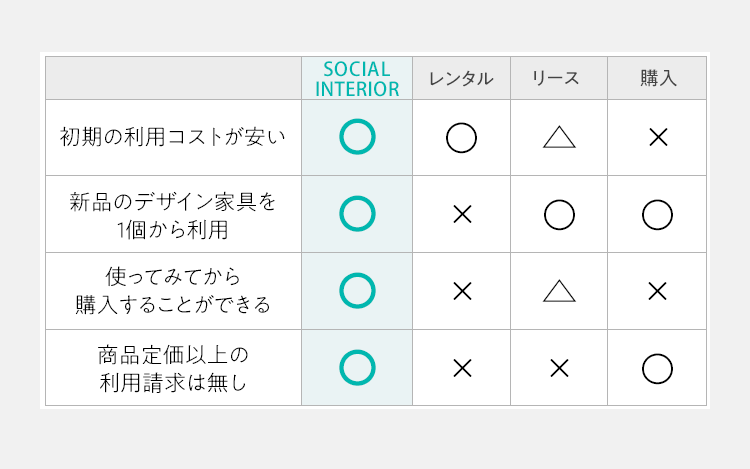Click the SOCIAL INTERIOR column header

(x=357, y=79)
